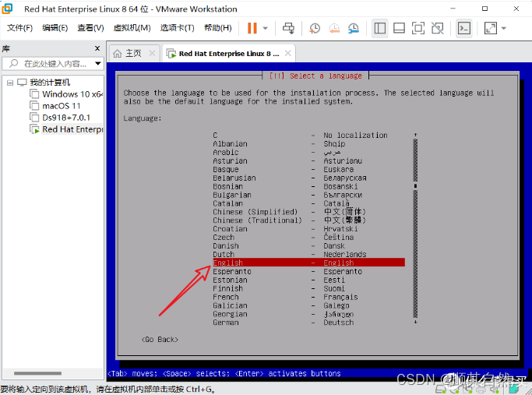The width and height of the screenshot is (532, 395).
Task: Click the language list scrollbar track
Action: (415, 228)
